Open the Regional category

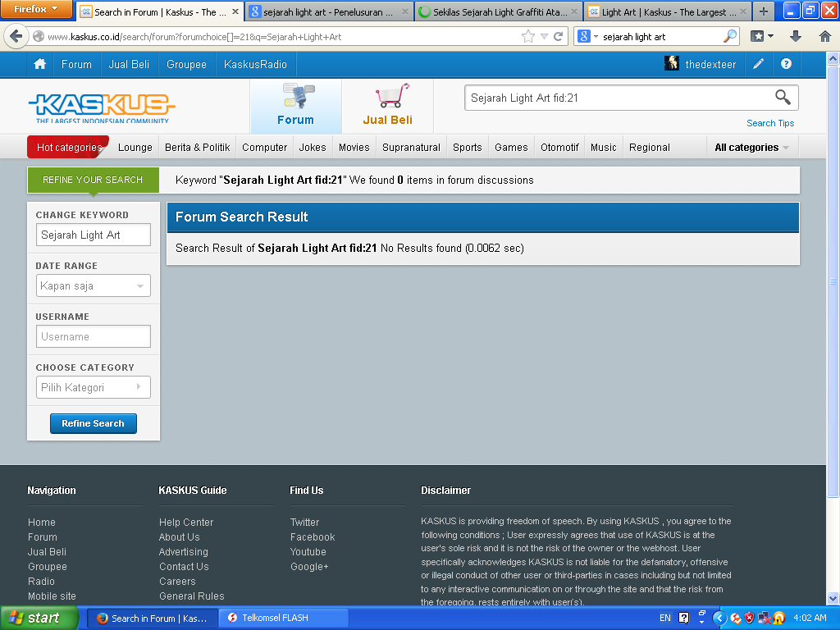(650, 148)
